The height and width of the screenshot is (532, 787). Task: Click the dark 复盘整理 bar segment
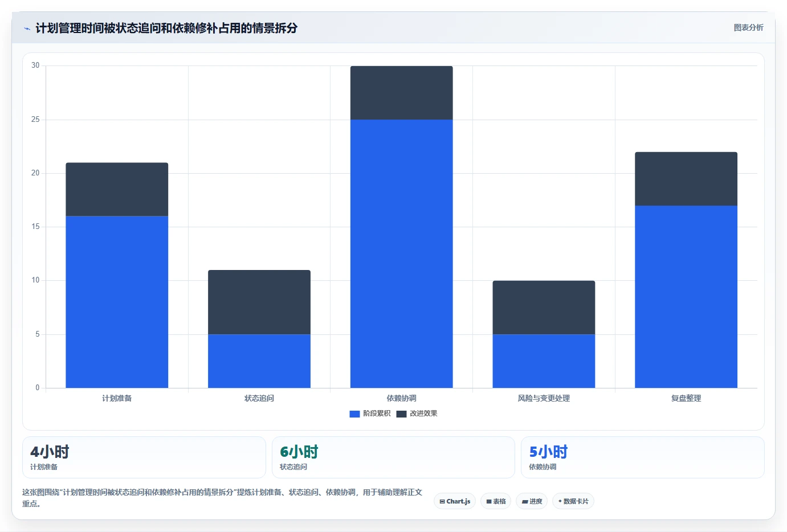(x=686, y=179)
